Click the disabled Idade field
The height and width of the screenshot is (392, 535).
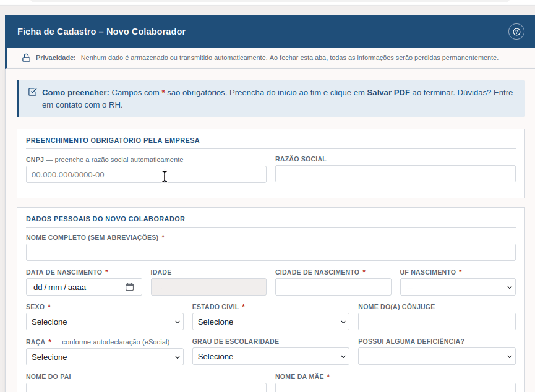208,287
